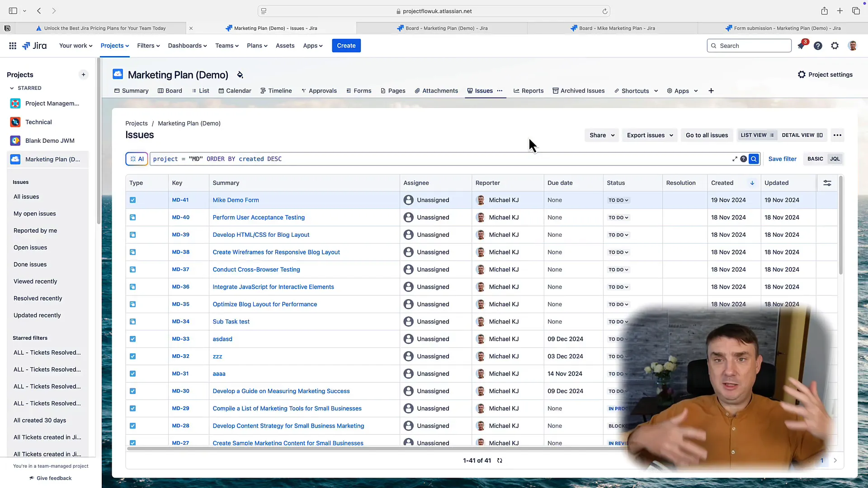Reload the page in address bar
This screenshot has width=868, height=488.
point(604,11)
